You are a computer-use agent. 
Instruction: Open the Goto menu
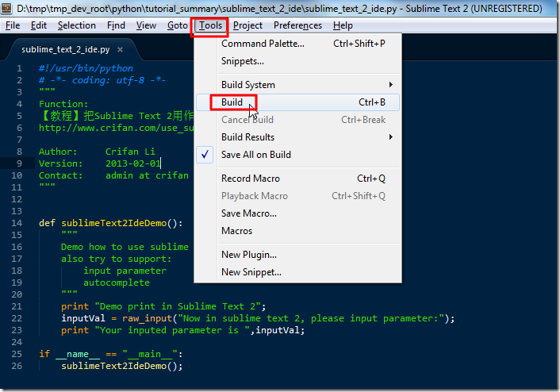pos(178,25)
